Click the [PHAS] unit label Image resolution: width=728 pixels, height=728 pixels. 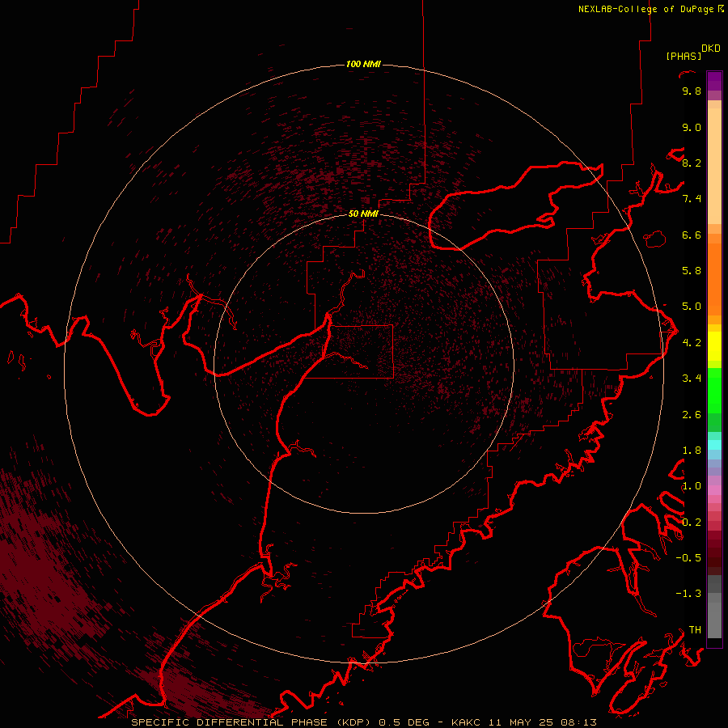coord(684,57)
